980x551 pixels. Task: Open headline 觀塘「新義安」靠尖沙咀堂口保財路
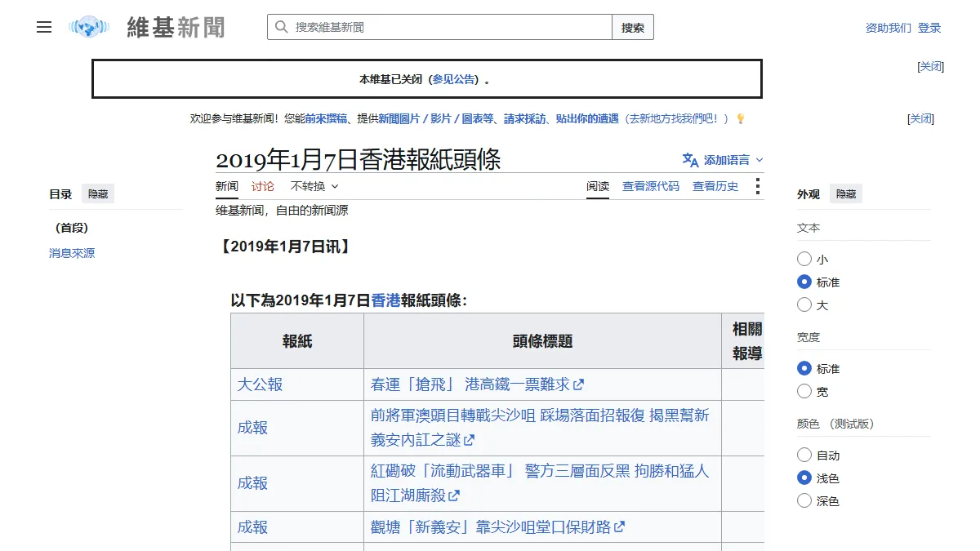point(497,527)
